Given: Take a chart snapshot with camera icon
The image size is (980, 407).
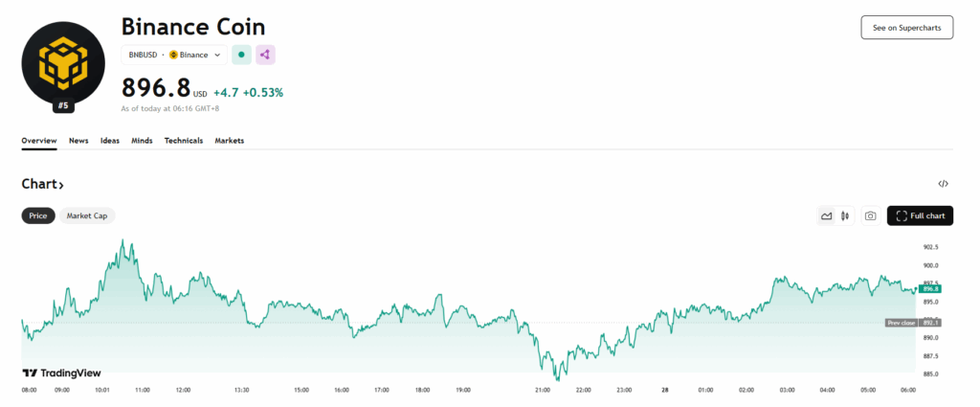Looking at the screenshot, I should 870,216.
